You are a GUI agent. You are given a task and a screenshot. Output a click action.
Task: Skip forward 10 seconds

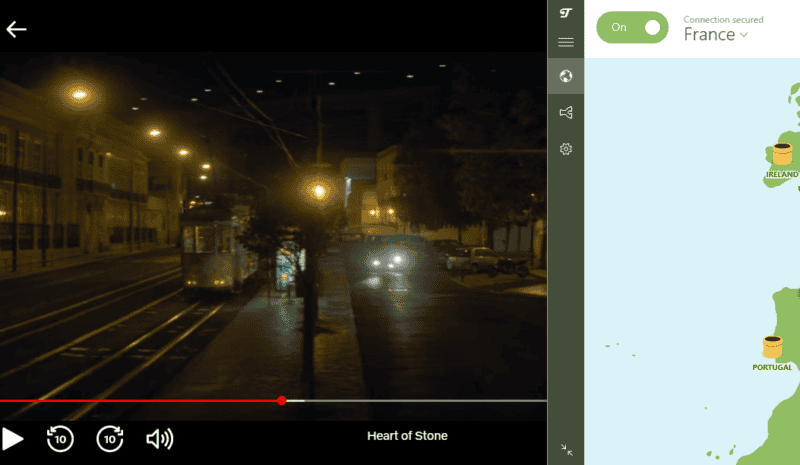point(110,439)
